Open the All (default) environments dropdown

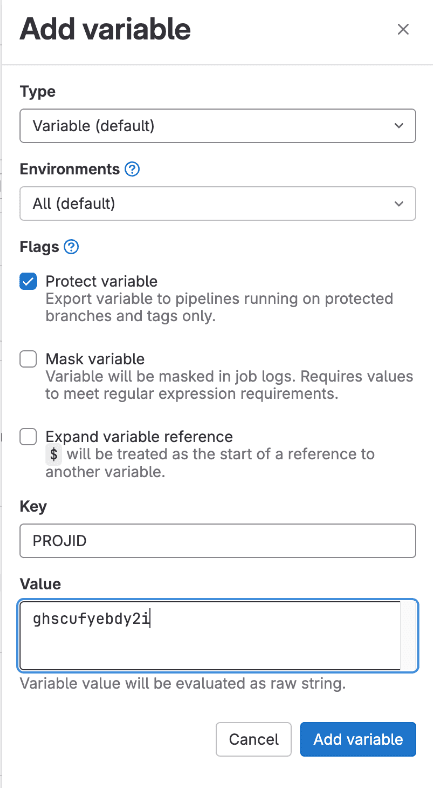pyautogui.click(x=218, y=204)
